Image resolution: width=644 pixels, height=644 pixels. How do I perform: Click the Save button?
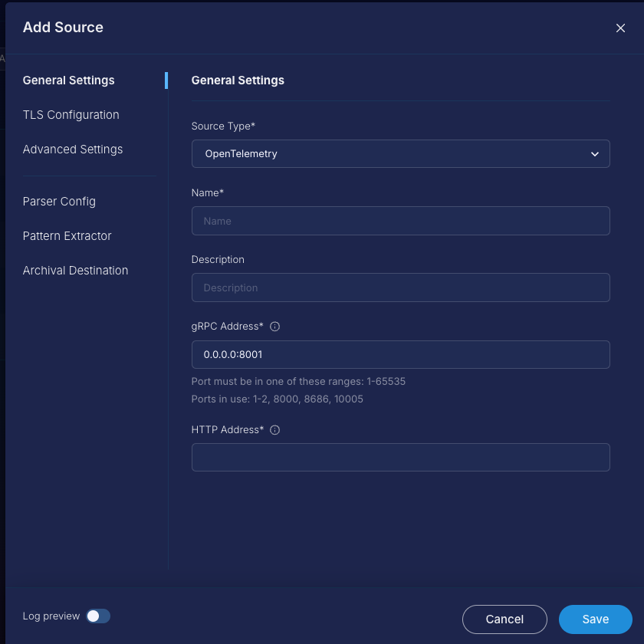point(595,619)
